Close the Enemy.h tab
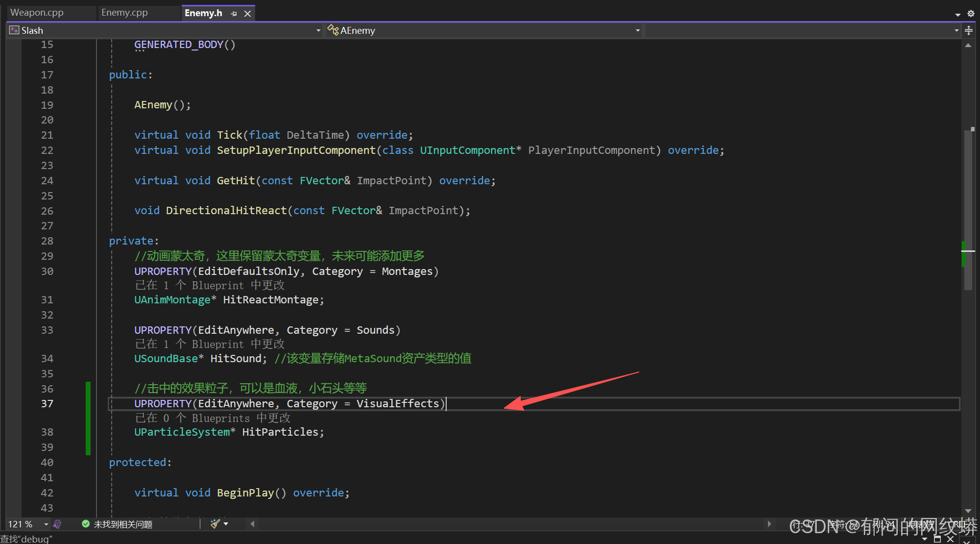980x544 pixels. pos(248,14)
